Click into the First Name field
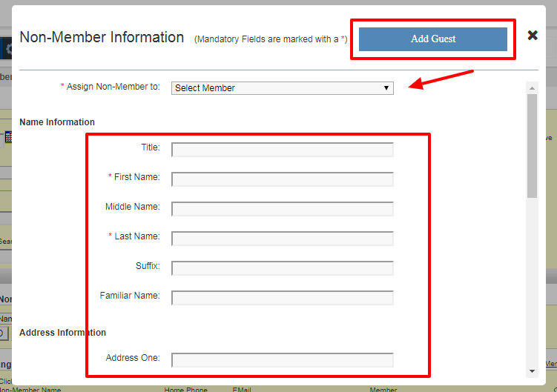 [283, 179]
